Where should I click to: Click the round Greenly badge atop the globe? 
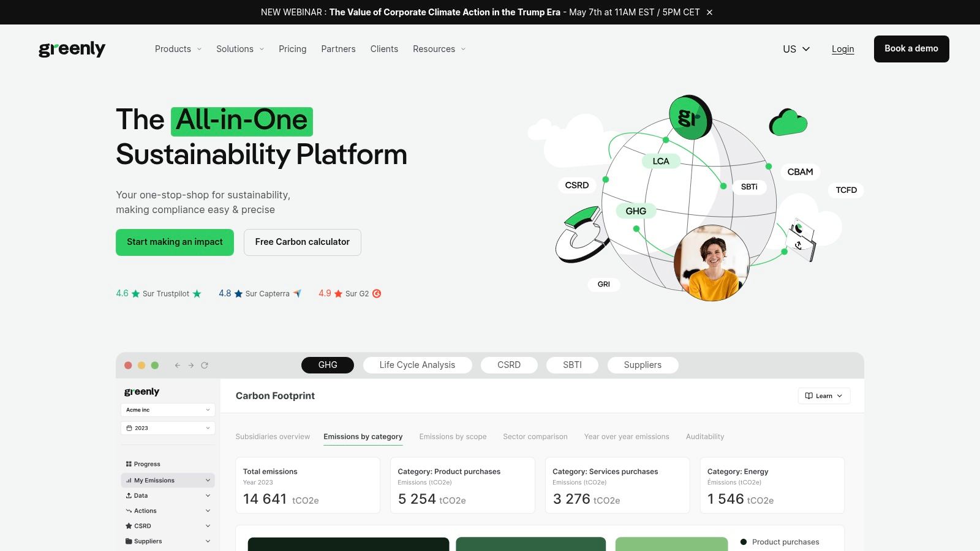click(x=690, y=117)
